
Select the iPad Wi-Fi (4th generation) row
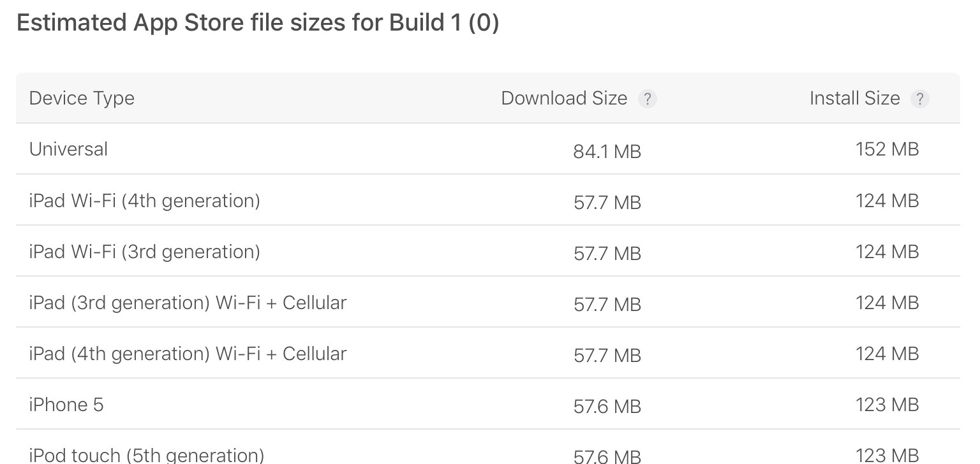click(144, 201)
